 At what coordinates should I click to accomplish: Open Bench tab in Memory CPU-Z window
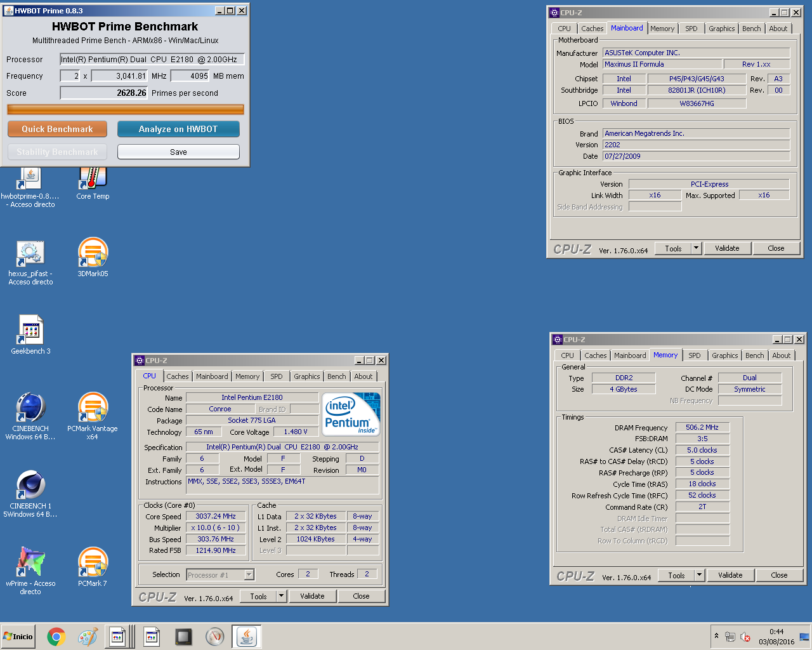click(755, 355)
